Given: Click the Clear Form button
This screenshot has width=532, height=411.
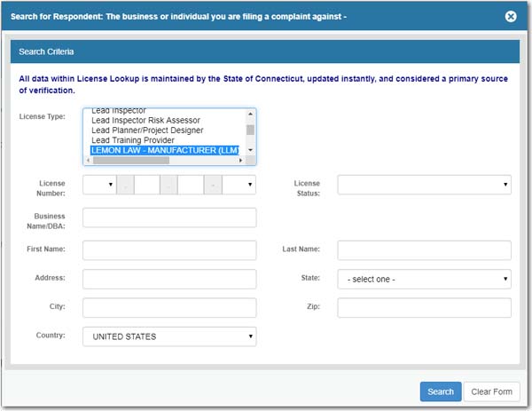Looking at the screenshot, I should click(x=491, y=391).
